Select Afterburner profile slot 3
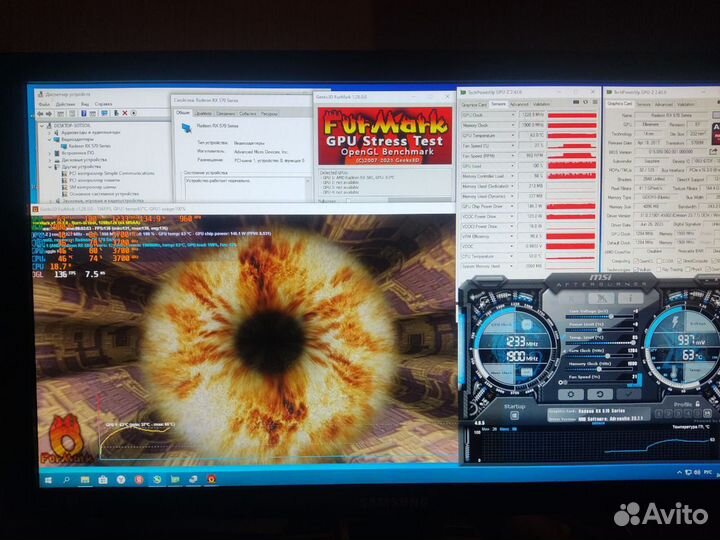 tap(678, 414)
